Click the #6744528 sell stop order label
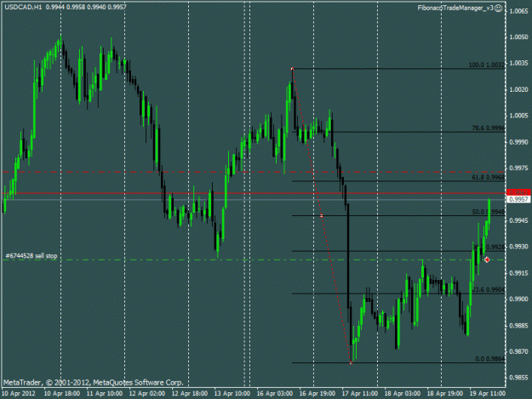This screenshot has height=399, width=532. 31,256
